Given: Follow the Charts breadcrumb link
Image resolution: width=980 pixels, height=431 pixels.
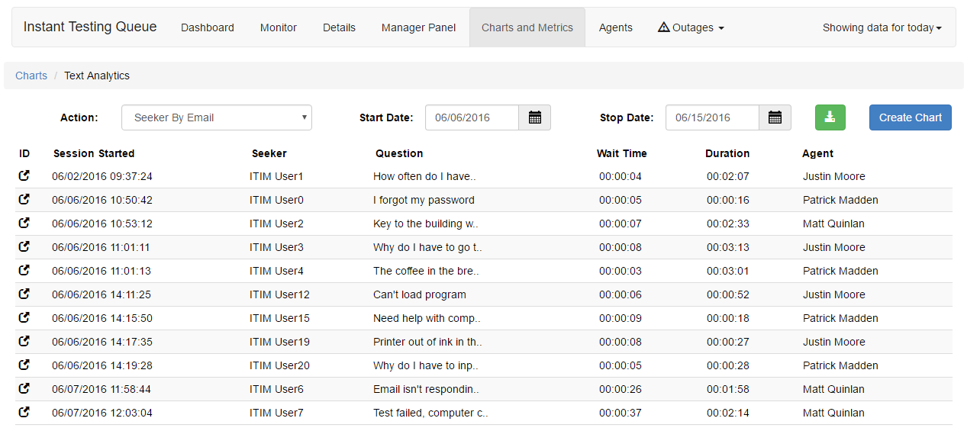Looking at the screenshot, I should pyautogui.click(x=31, y=76).
